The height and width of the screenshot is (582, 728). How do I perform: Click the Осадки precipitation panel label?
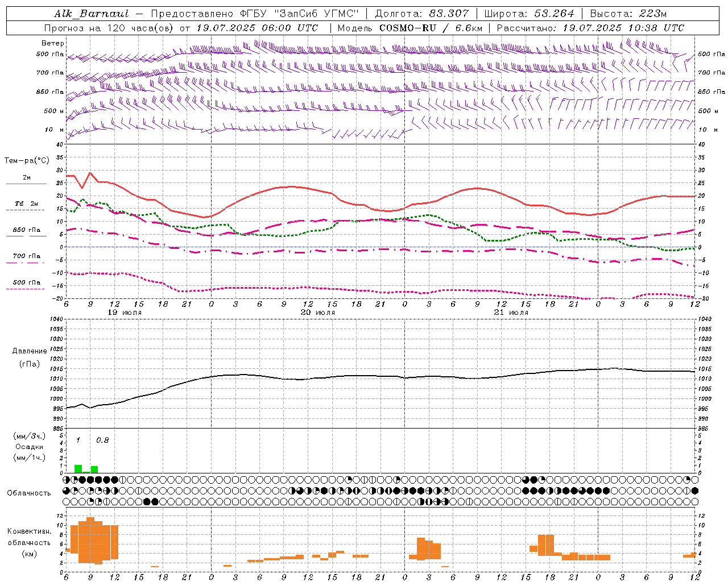pyautogui.click(x=30, y=447)
